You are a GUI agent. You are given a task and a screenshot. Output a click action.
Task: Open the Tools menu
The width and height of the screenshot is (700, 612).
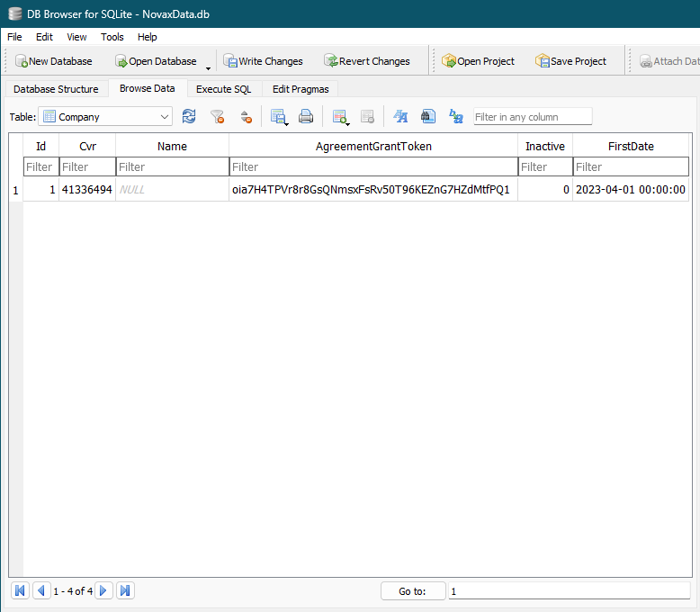coord(112,37)
